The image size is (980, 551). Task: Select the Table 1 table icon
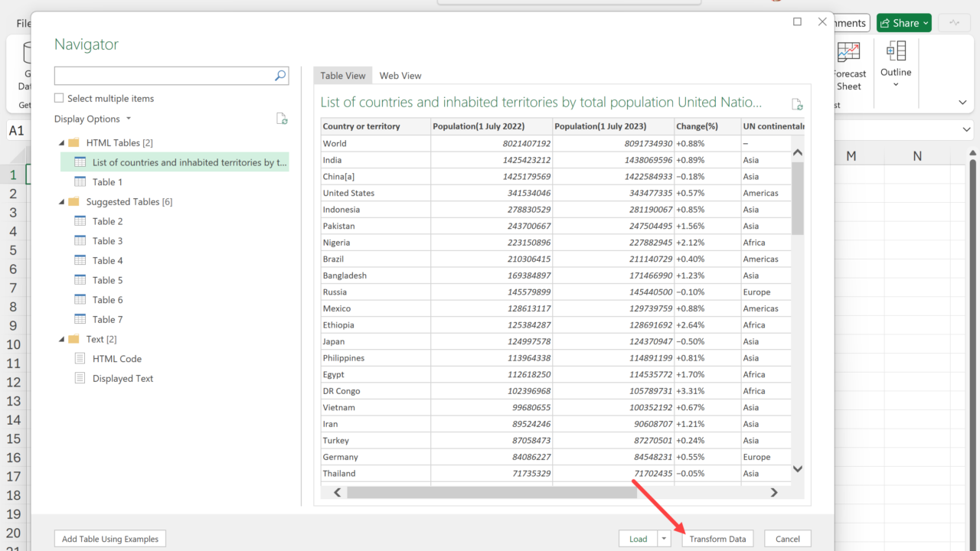80,182
